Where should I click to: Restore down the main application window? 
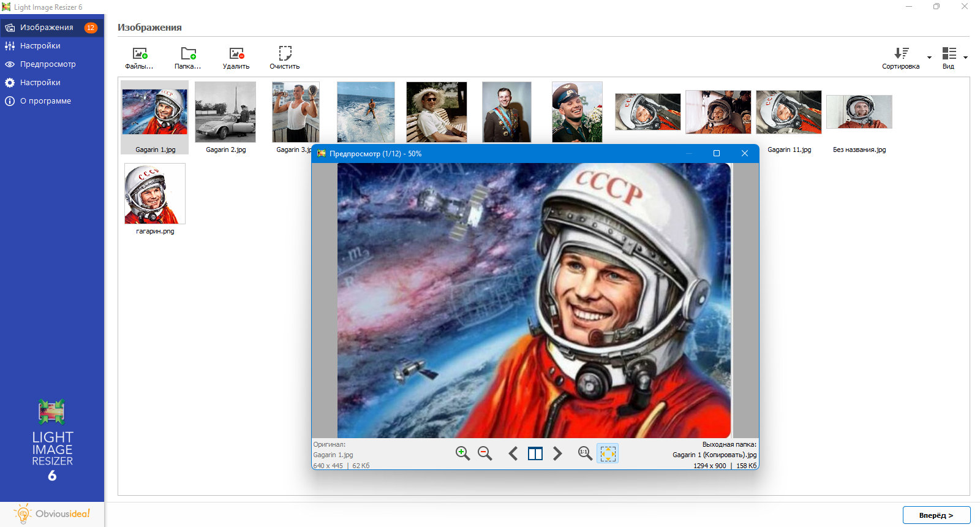pyautogui.click(x=937, y=7)
